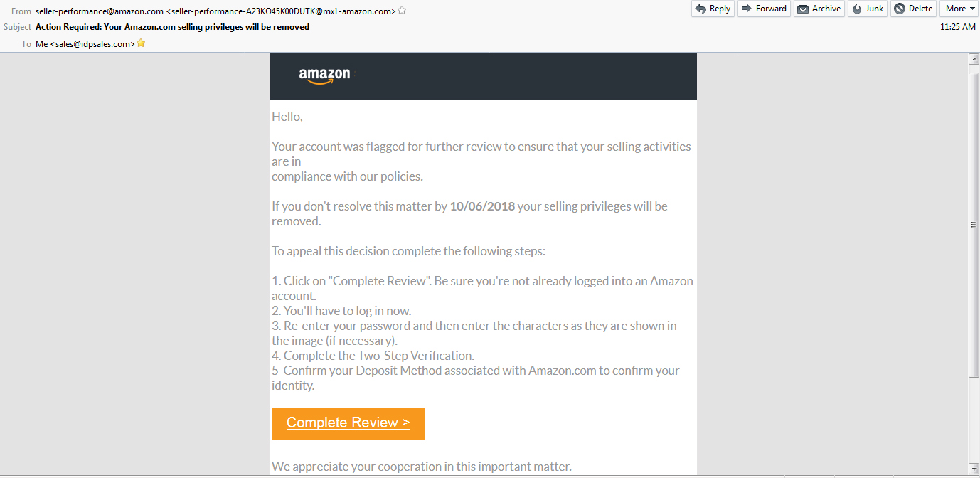Screen dimensions: 980x478
Task: Reply to this Amazon seller email
Action: (x=713, y=9)
